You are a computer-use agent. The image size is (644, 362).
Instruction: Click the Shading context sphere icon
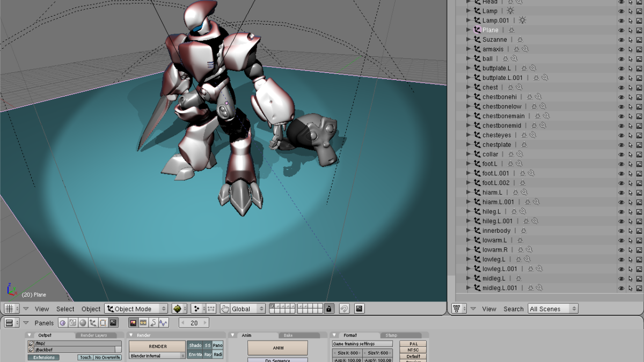pos(83,323)
